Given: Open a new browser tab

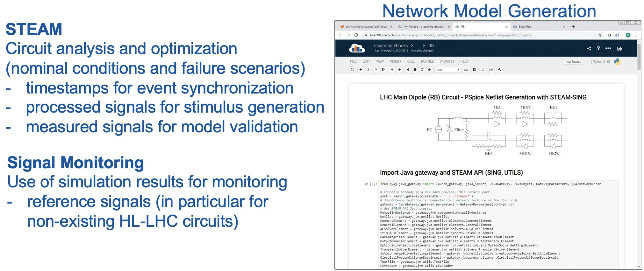Looking at the screenshot, I should pyautogui.click(x=573, y=27).
